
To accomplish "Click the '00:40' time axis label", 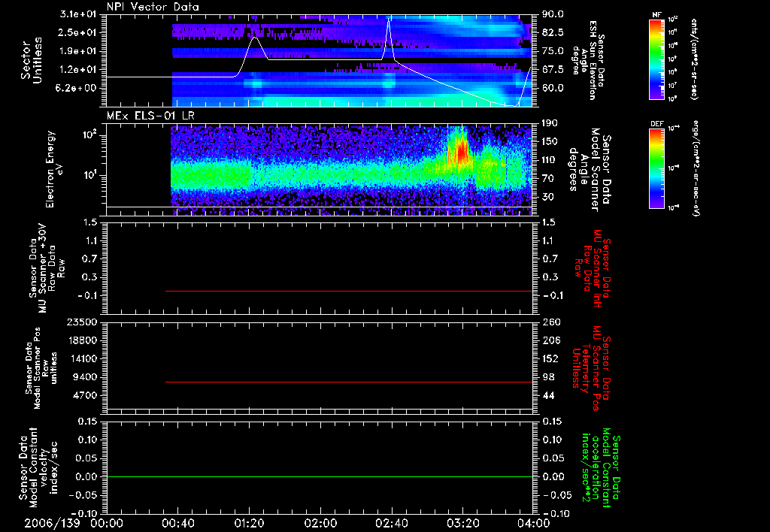I will tap(177, 523).
